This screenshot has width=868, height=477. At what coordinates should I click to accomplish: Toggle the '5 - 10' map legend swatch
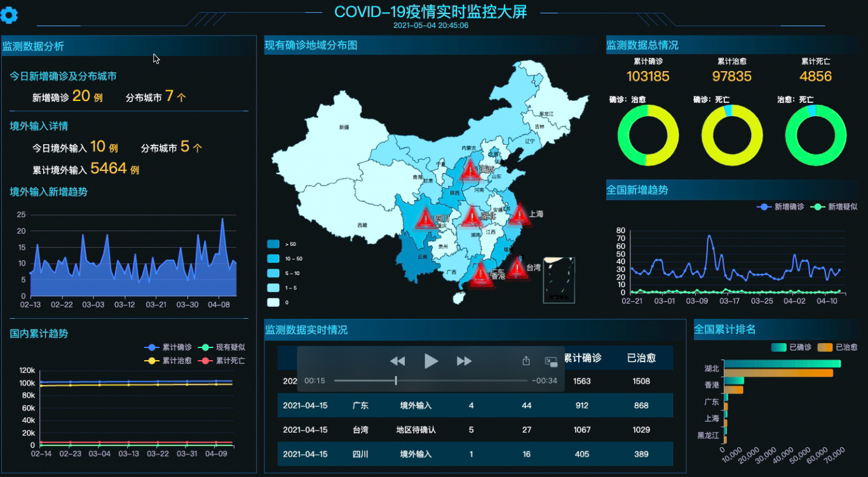pyautogui.click(x=273, y=273)
